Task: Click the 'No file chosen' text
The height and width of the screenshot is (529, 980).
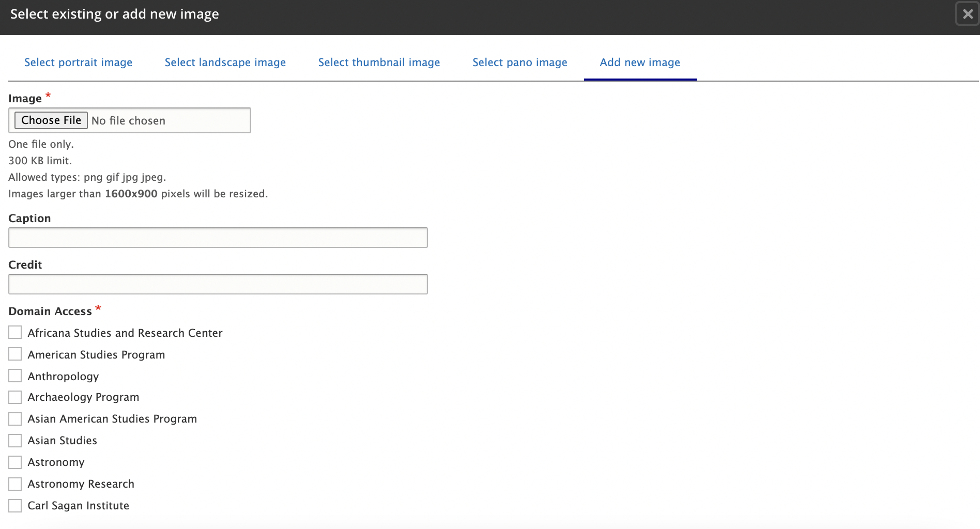Action: click(x=128, y=121)
